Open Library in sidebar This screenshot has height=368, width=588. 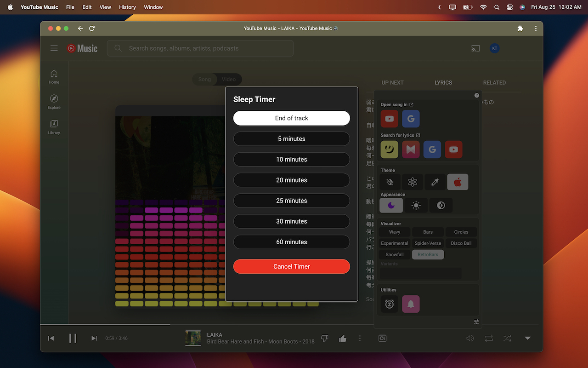(54, 127)
